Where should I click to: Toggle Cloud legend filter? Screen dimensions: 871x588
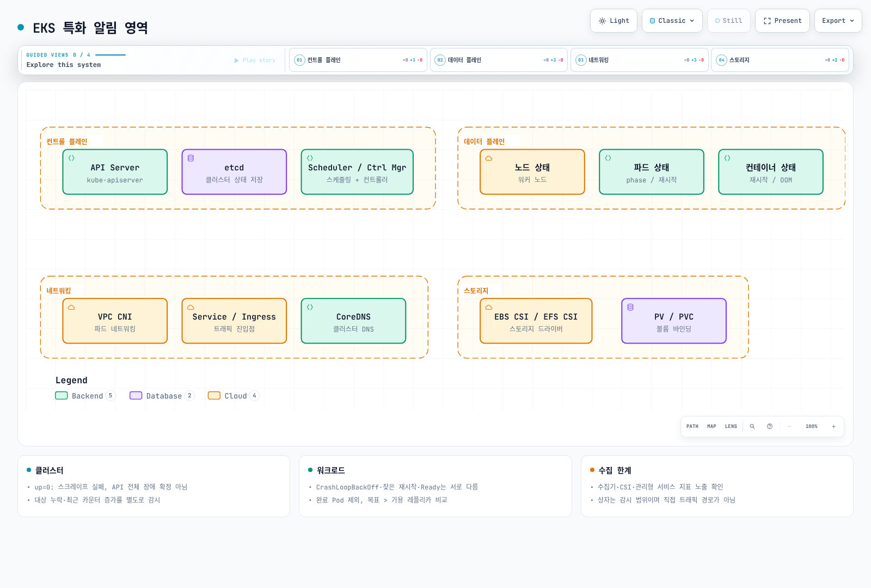pyautogui.click(x=234, y=396)
